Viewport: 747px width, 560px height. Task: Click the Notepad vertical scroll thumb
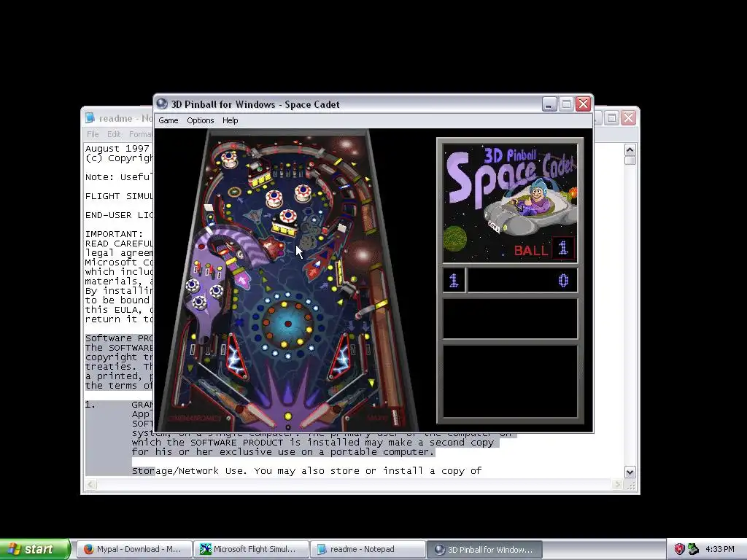click(x=630, y=160)
